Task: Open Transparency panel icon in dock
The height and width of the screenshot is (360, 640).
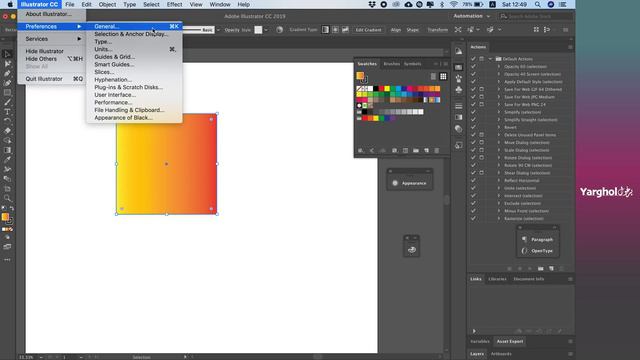Action: pyautogui.click(x=459, y=129)
